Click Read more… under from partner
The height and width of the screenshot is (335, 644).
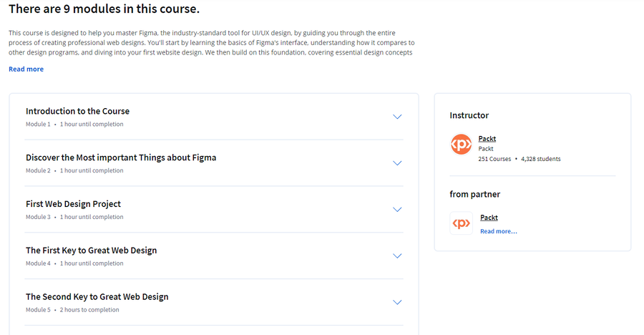499,231
